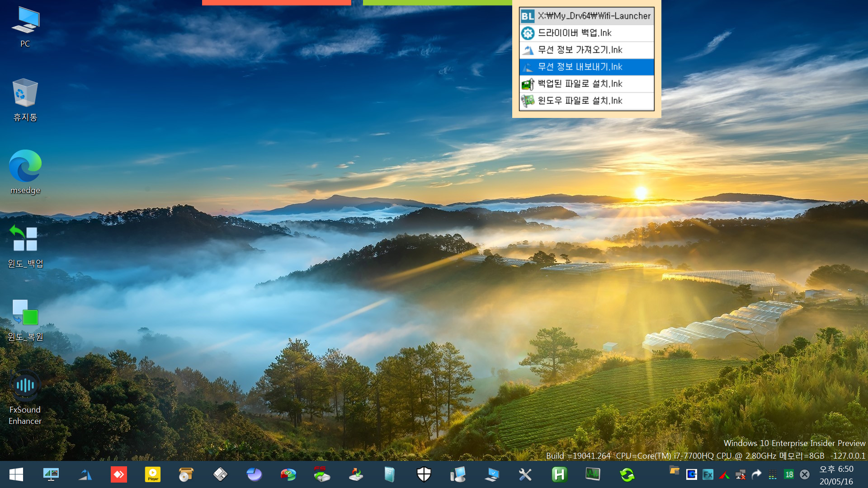Launch msedge from the desktop
Image resolution: width=868 pixels, height=488 pixels.
point(25,172)
